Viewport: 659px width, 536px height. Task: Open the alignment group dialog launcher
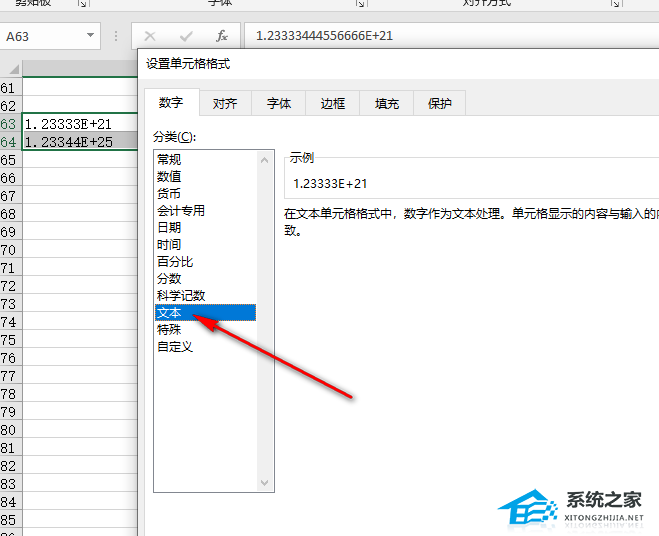click(615, 3)
